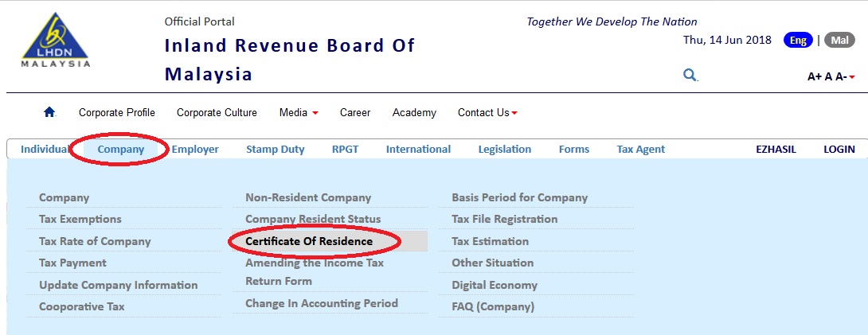Open Digital Economy link

click(x=495, y=285)
